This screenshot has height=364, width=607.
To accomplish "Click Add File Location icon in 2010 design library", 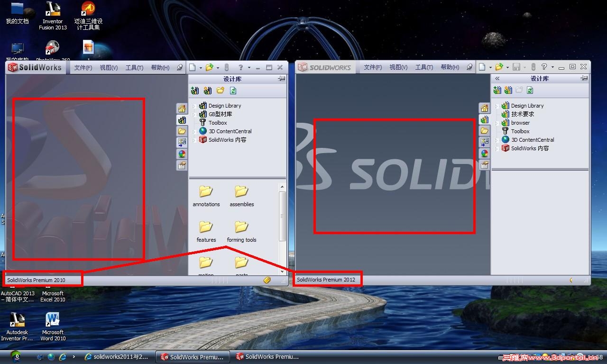I will pyautogui.click(x=207, y=91).
